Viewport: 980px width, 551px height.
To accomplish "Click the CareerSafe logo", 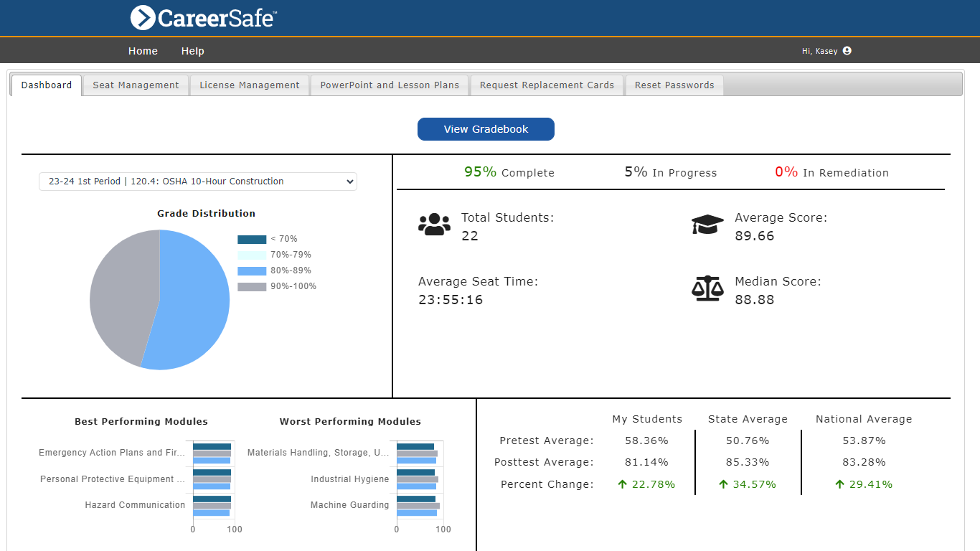I will coord(204,18).
